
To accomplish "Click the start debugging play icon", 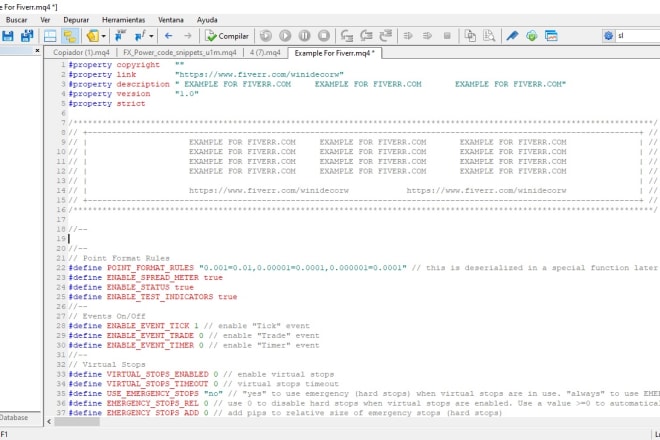I will [285, 36].
